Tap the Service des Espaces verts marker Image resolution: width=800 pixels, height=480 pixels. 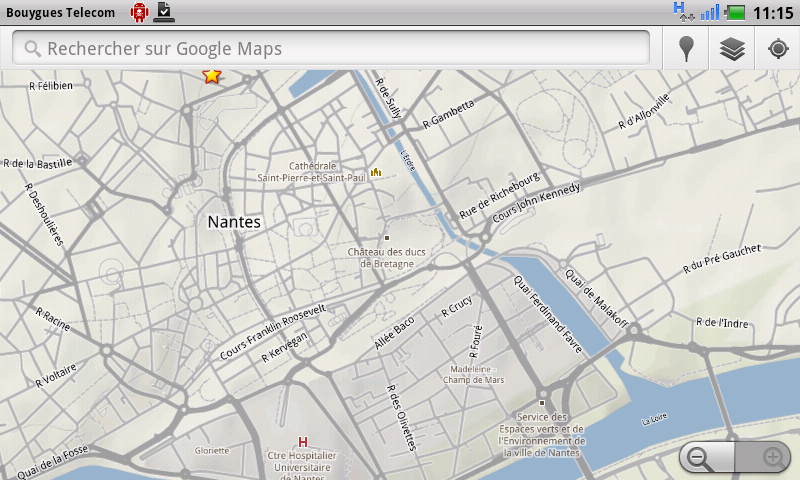[542, 403]
